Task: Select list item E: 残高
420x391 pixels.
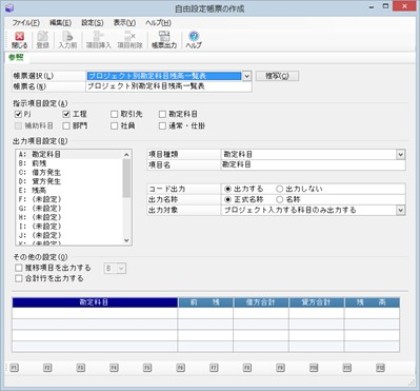Action: pos(69,190)
